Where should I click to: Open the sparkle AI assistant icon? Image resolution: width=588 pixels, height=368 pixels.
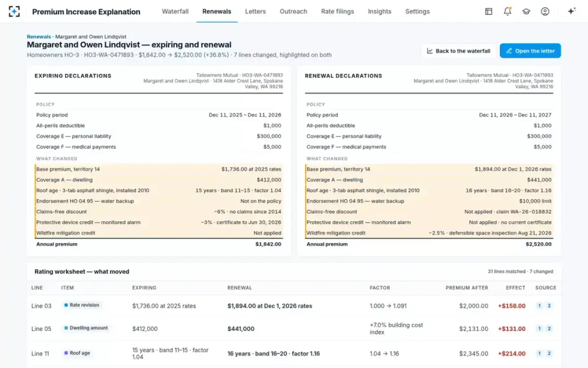click(x=571, y=11)
